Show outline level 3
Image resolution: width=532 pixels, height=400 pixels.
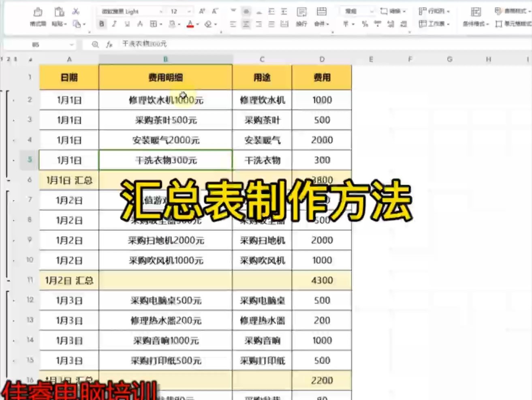[15, 59]
